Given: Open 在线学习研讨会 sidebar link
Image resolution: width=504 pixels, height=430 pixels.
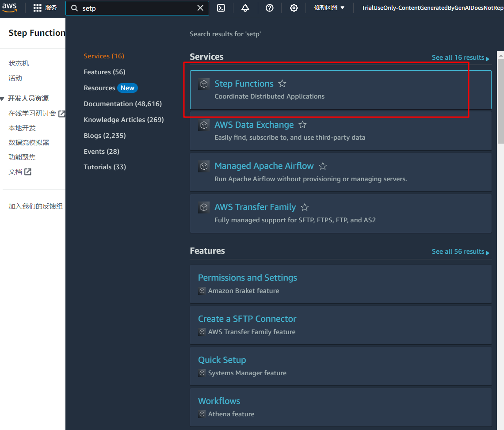Looking at the screenshot, I should coord(32,114).
